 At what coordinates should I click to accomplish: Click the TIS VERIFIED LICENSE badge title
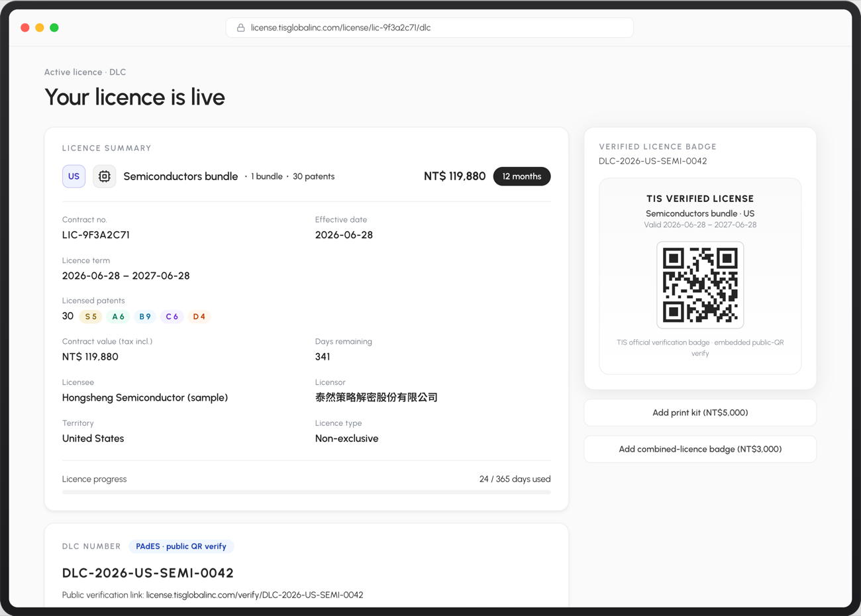pyautogui.click(x=700, y=199)
